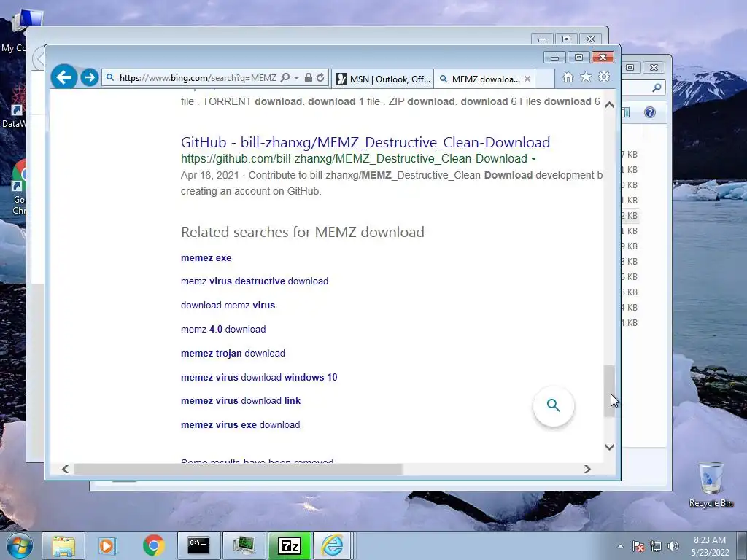Open Action Center flag tray icon
747x560 pixels.
(x=638, y=546)
